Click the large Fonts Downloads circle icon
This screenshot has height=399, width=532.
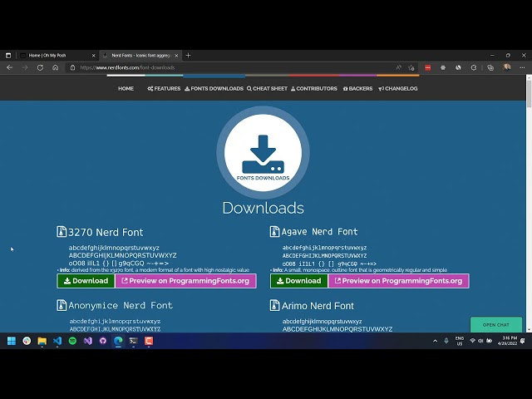(x=263, y=152)
